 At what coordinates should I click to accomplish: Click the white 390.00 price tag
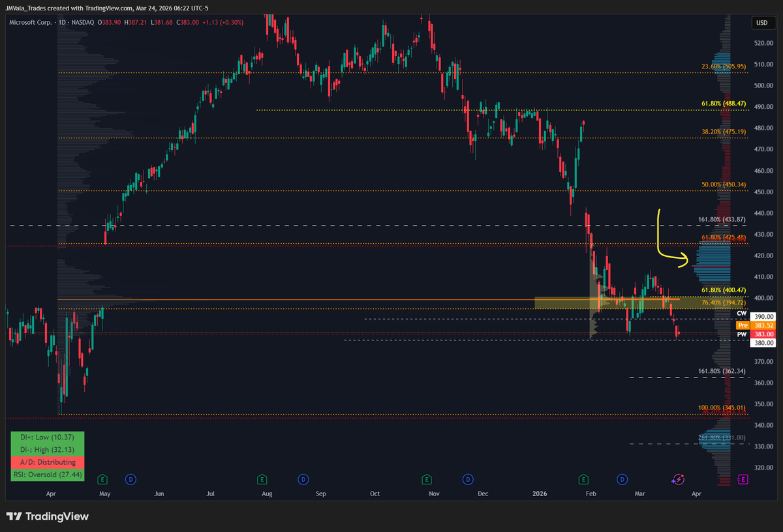pyautogui.click(x=762, y=316)
